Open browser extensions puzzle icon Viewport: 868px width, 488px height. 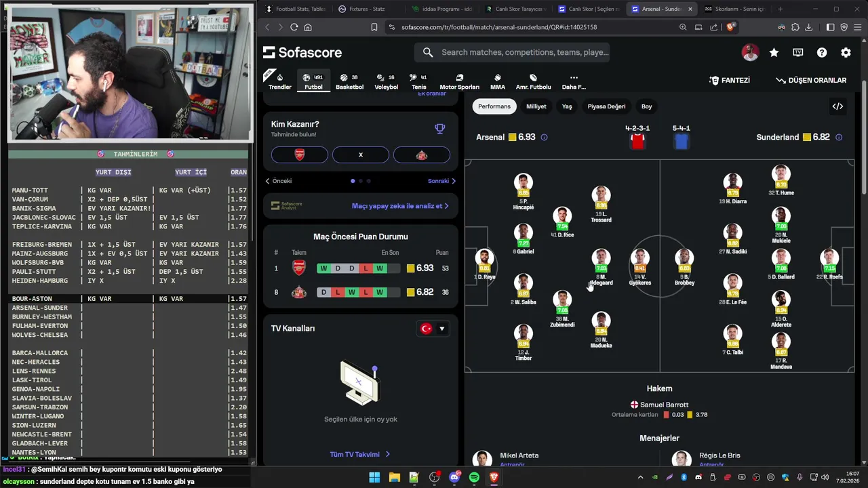click(795, 27)
